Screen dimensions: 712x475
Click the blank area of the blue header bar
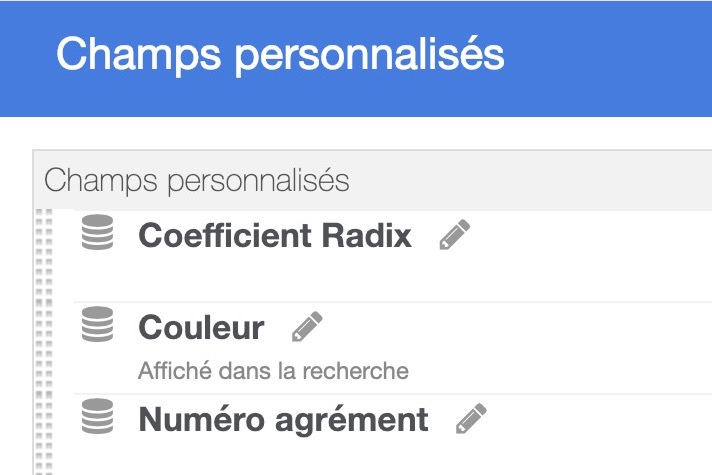click(x=608, y=58)
